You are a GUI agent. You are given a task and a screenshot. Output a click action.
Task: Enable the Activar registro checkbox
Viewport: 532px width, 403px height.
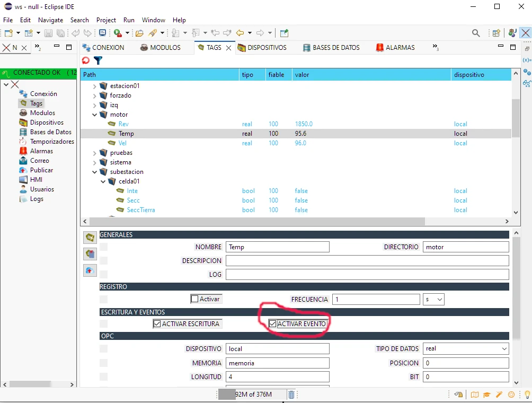[194, 299]
